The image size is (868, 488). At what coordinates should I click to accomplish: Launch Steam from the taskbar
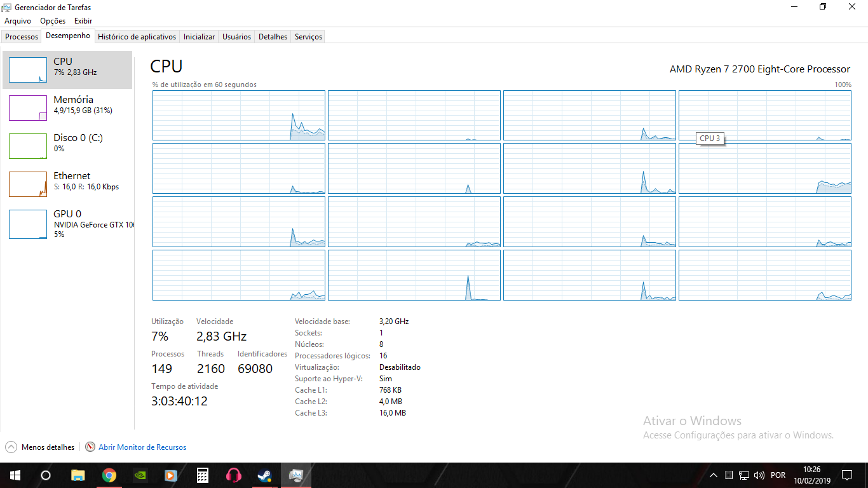pyautogui.click(x=265, y=475)
